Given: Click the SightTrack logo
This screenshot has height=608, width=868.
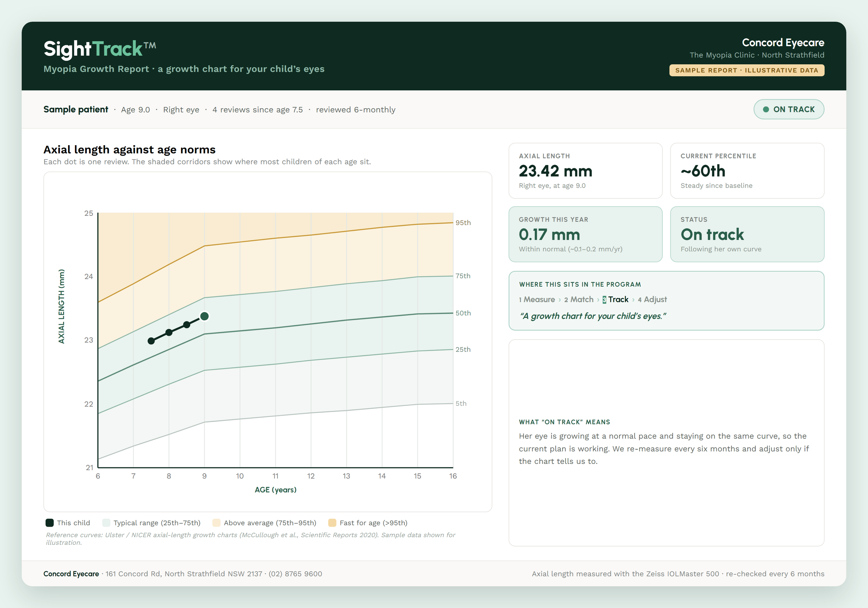Looking at the screenshot, I should coord(99,49).
